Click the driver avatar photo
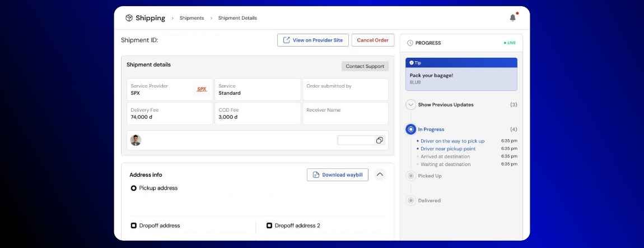Screen dimensions: 644x248 pyautogui.click(x=136, y=140)
